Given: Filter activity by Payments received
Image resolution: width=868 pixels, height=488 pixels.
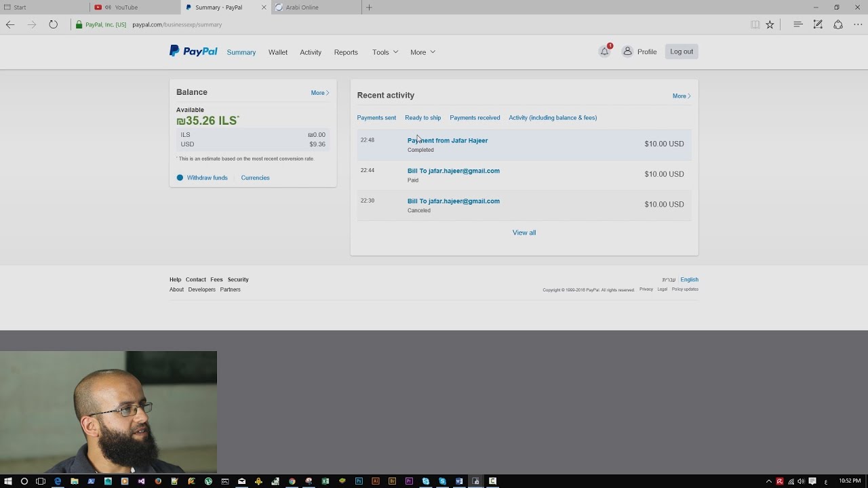Looking at the screenshot, I should coord(475,118).
